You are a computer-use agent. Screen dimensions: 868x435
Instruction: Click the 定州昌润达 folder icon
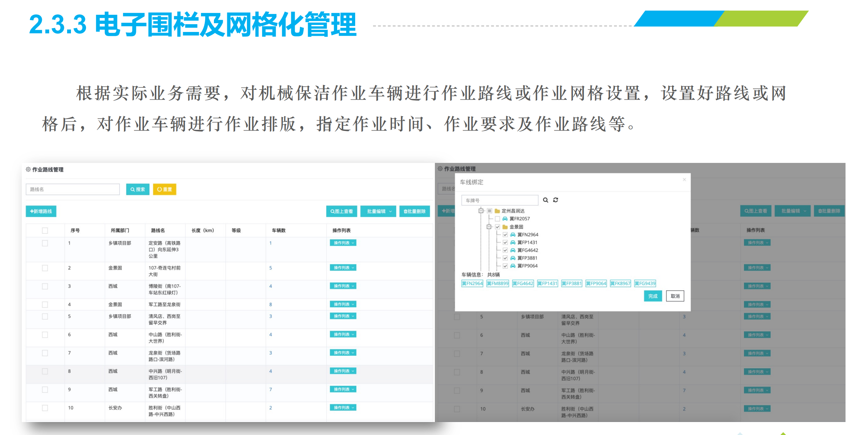497,211
